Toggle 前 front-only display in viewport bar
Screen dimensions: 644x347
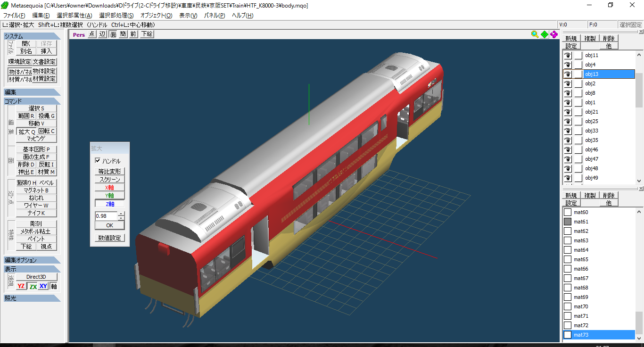click(x=133, y=34)
